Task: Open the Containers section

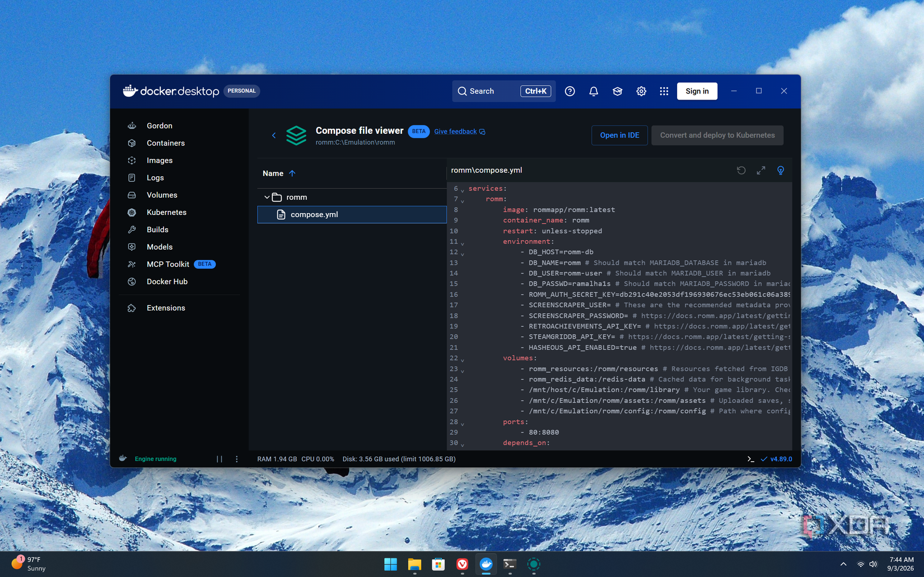Action: pyautogui.click(x=165, y=143)
